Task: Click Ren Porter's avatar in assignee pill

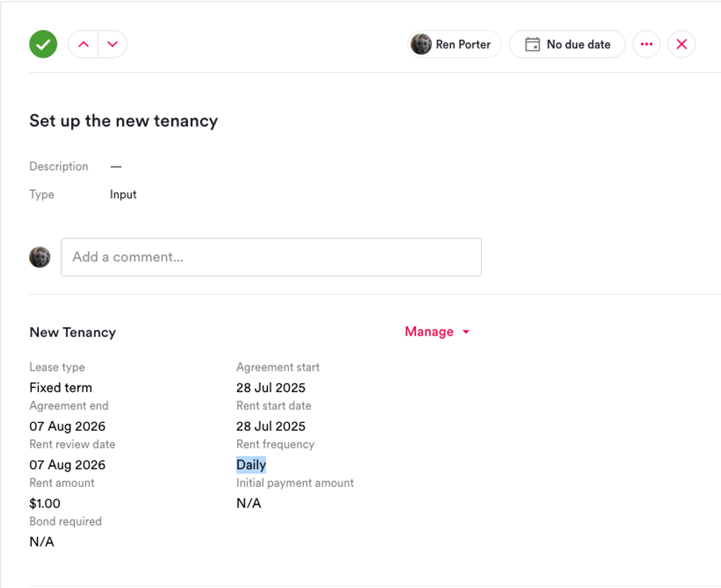Action: [x=421, y=44]
